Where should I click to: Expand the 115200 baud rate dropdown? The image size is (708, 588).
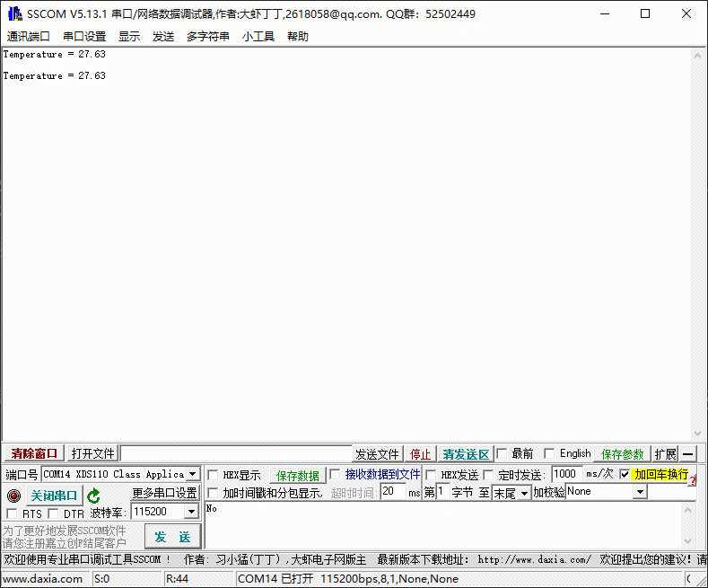[191, 512]
